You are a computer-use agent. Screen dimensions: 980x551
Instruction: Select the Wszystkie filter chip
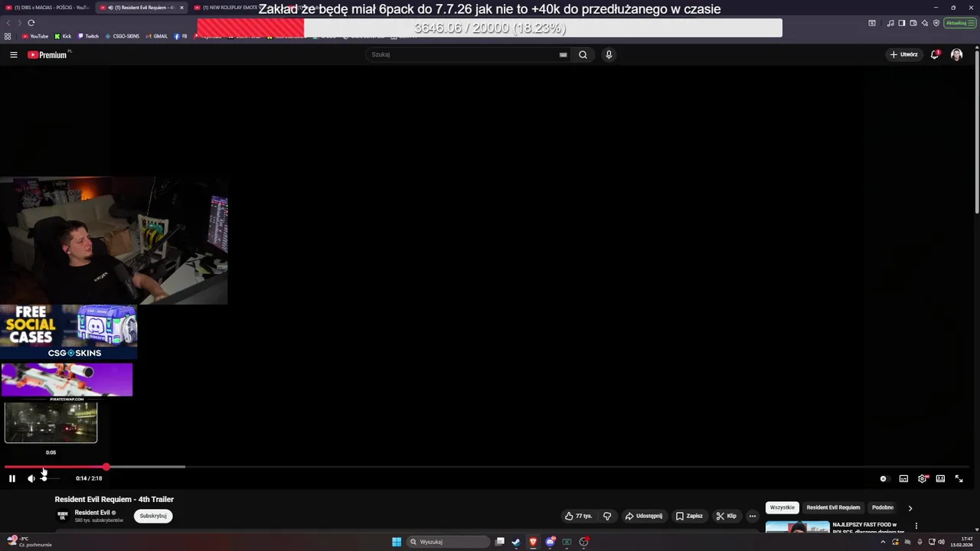click(x=782, y=507)
